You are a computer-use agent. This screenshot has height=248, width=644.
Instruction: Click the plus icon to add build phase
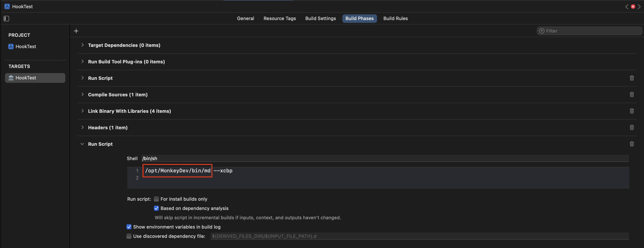pos(76,31)
